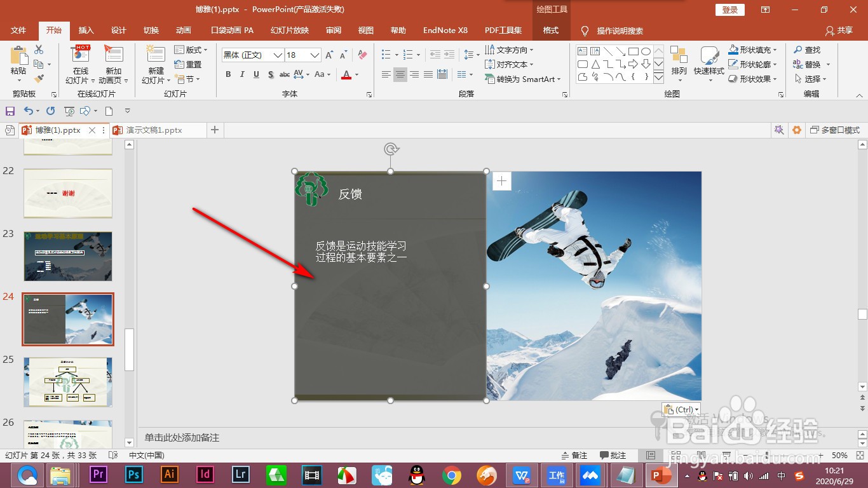The image size is (868, 488).
Task: Click the 登录 login button
Action: pos(730,10)
